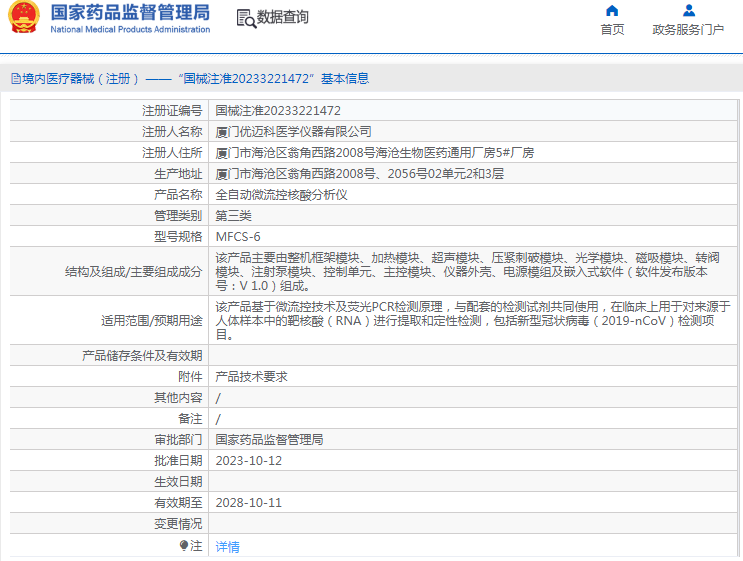The width and height of the screenshot is (743, 561).
Task: Select registration number 国械注准20233221472 value
Action: [278, 111]
